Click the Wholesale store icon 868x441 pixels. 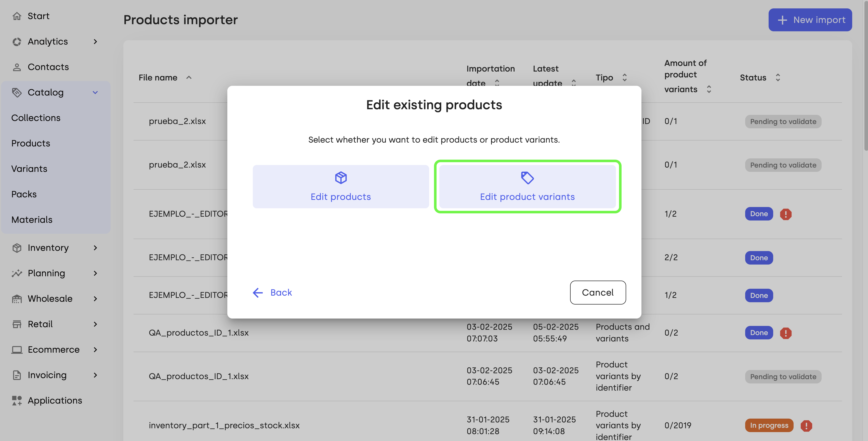17,299
